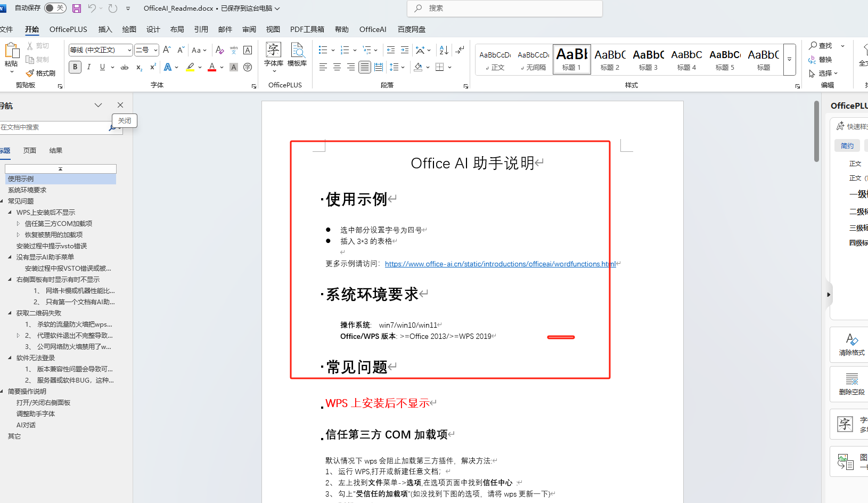Click the 查找 button
This screenshot has width=868, height=503.
click(x=821, y=46)
